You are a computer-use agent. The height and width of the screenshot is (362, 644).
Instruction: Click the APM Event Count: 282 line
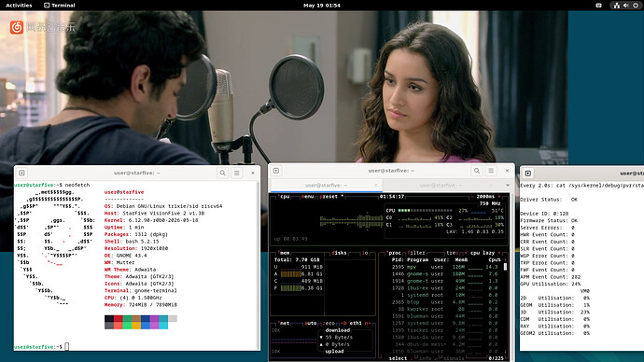click(551, 277)
